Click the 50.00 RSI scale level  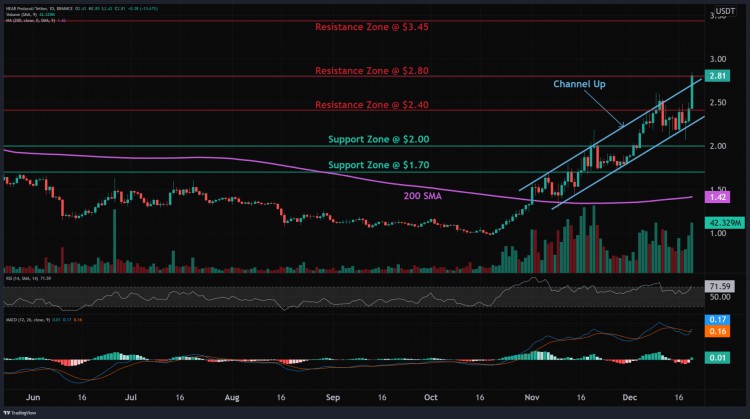coord(720,297)
